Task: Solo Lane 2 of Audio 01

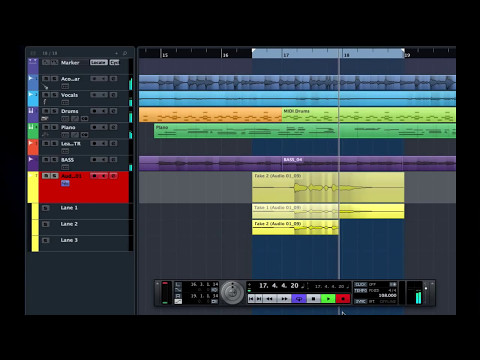Action: (46, 224)
